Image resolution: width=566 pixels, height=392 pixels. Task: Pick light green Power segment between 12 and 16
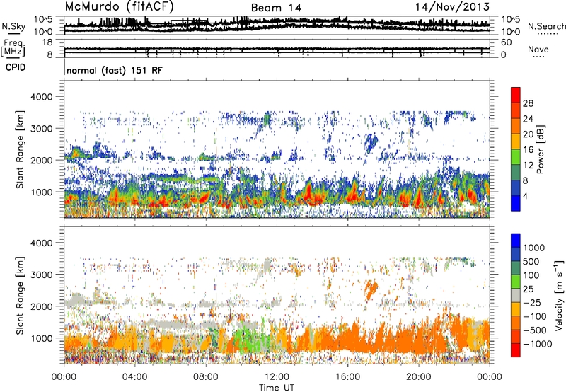point(516,156)
